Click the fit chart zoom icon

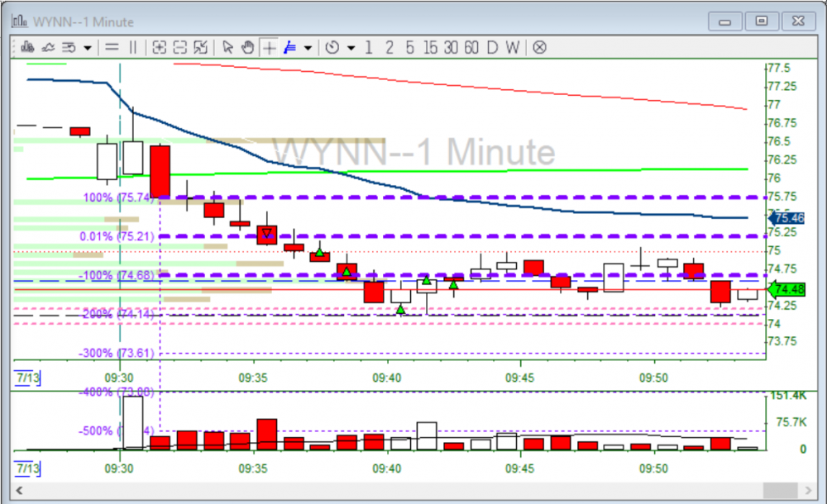200,47
